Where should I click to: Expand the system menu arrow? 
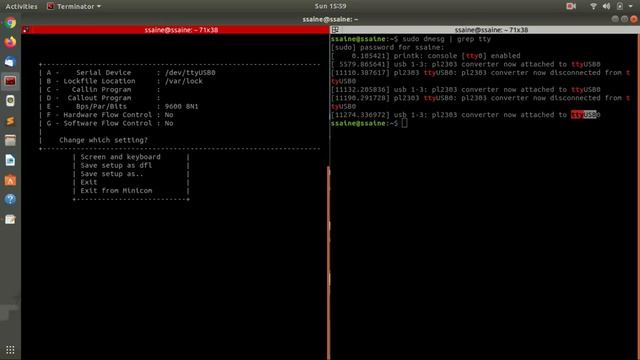coord(631,6)
